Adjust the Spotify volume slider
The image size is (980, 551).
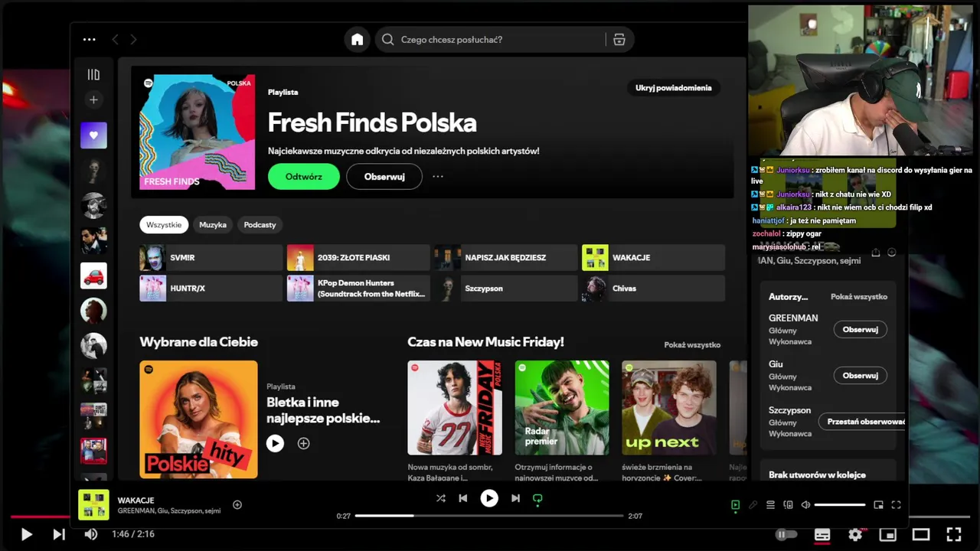tap(840, 505)
